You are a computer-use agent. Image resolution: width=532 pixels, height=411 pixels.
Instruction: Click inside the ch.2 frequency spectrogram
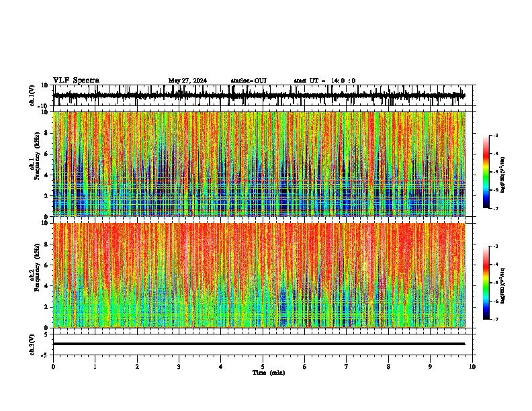click(x=259, y=275)
